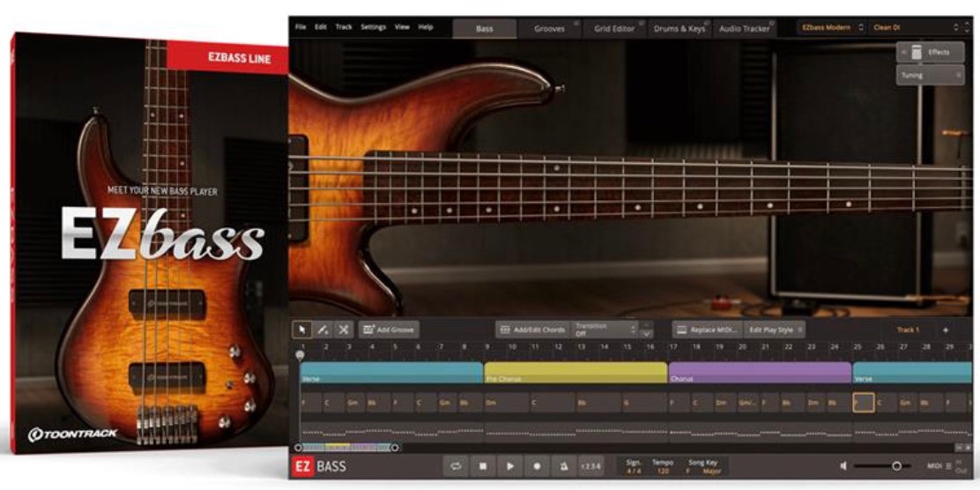The height and width of the screenshot is (490, 980).
Task: Select the scissors cut tool
Action: click(343, 330)
